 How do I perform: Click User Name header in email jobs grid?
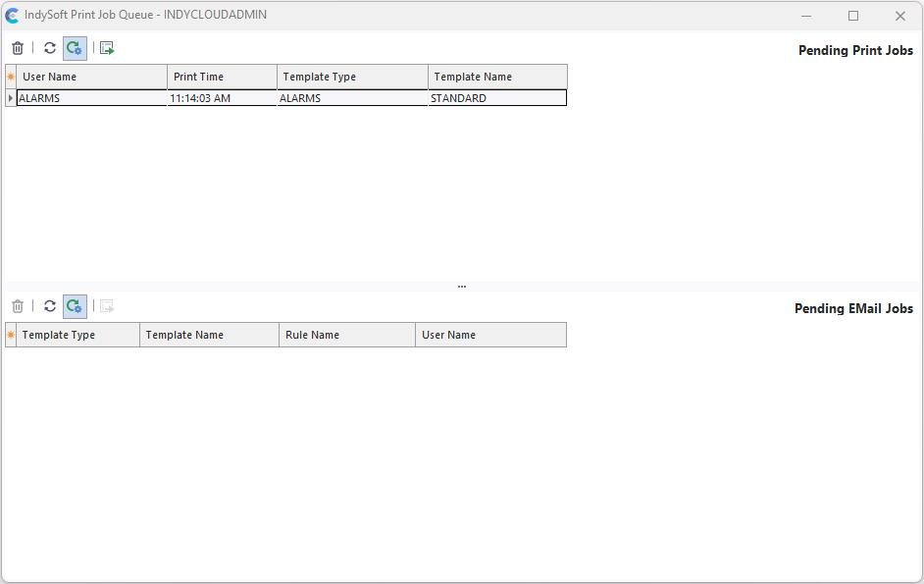click(490, 335)
